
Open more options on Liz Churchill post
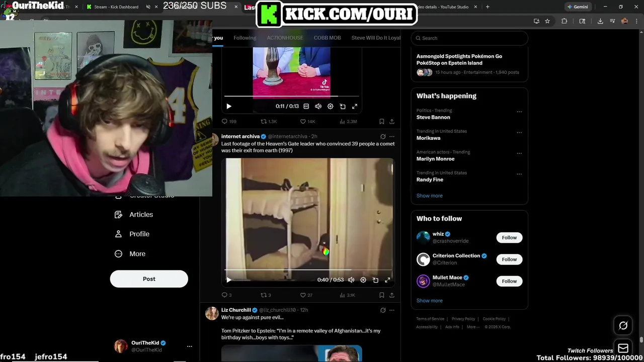pyautogui.click(x=392, y=310)
